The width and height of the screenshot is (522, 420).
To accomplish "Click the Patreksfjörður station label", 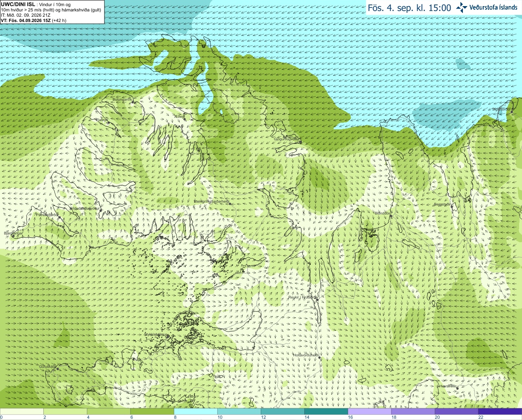I will coord(47,214).
